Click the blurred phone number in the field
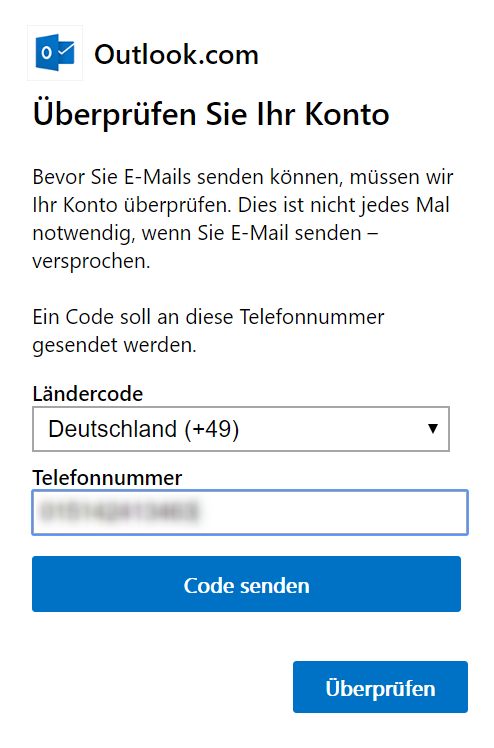Viewport: 494px width, 748px height. click(x=119, y=511)
